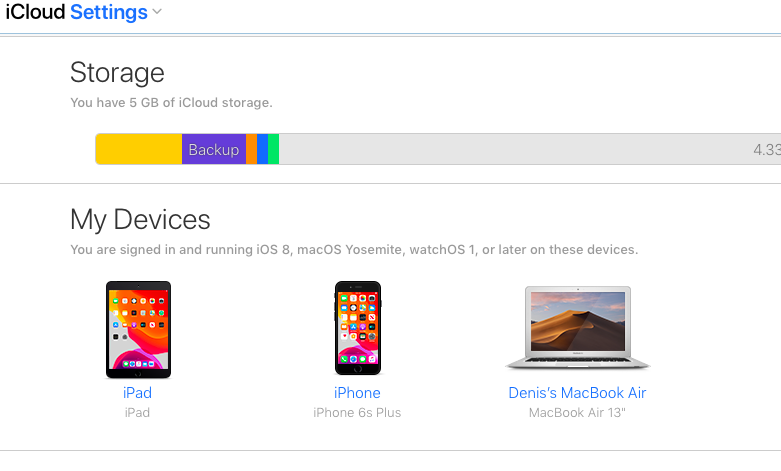Click the 4.33 available storage value
781x471 pixels.
click(x=767, y=149)
